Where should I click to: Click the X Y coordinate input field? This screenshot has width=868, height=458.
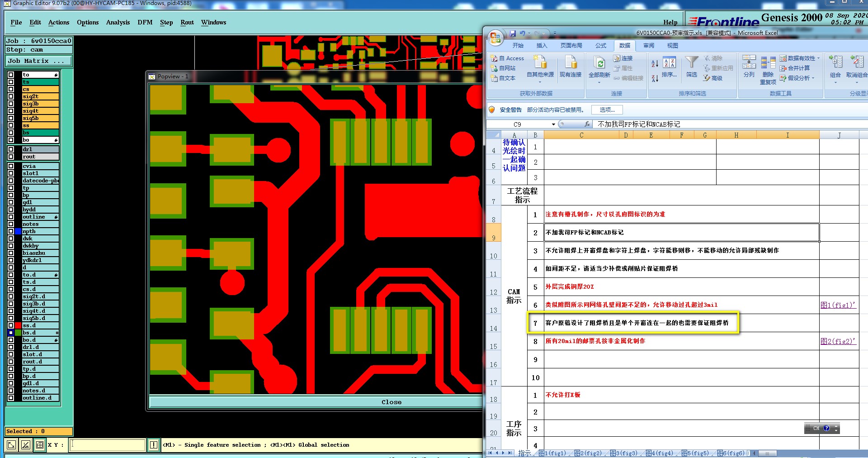107,445
